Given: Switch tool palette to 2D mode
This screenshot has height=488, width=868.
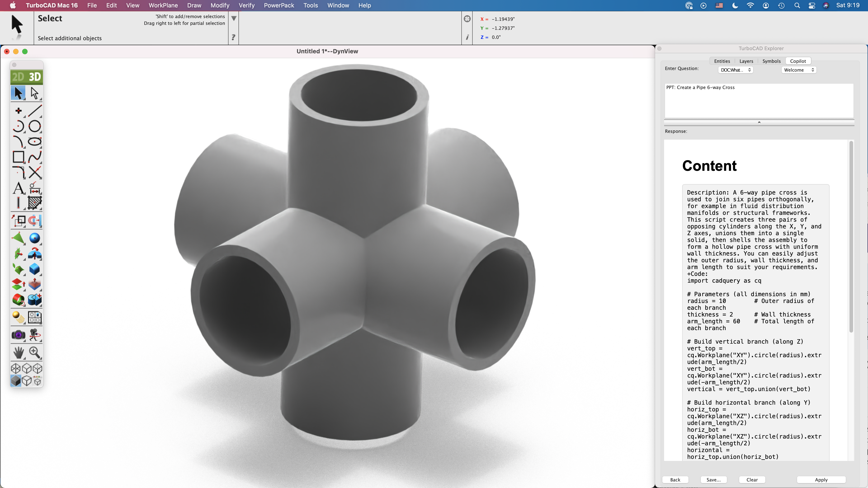Looking at the screenshot, I should 18,77.
